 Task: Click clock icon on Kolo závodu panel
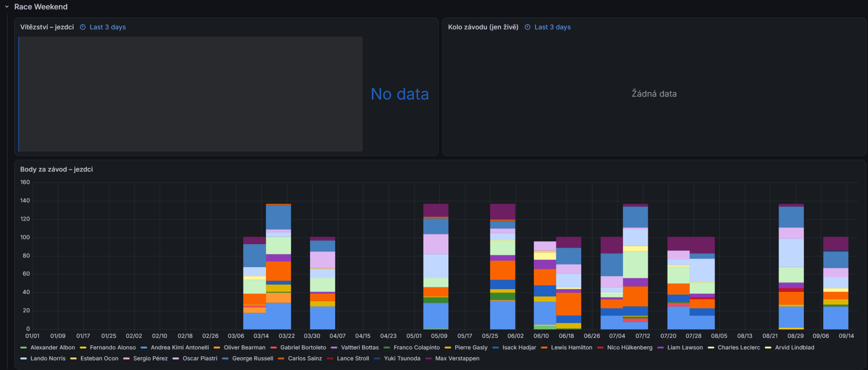[x=528, y=27]
